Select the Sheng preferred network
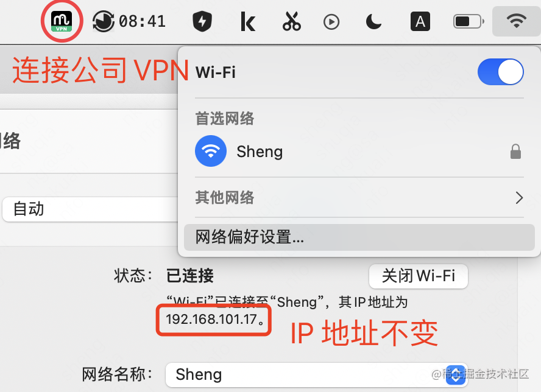This screenshot has height=392, width=541. [x=359, y=151]
